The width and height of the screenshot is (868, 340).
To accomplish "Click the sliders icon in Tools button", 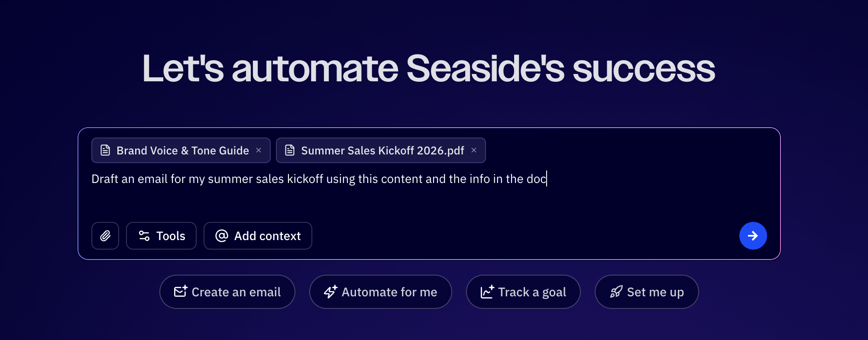I will [144, 236].
